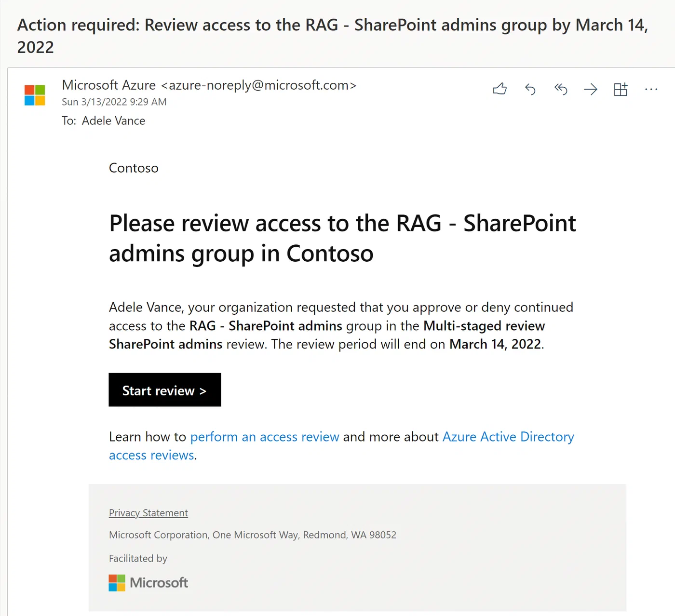Forward the email with arrow icon
Screen dimensions: 675x616
coord(591,89)
